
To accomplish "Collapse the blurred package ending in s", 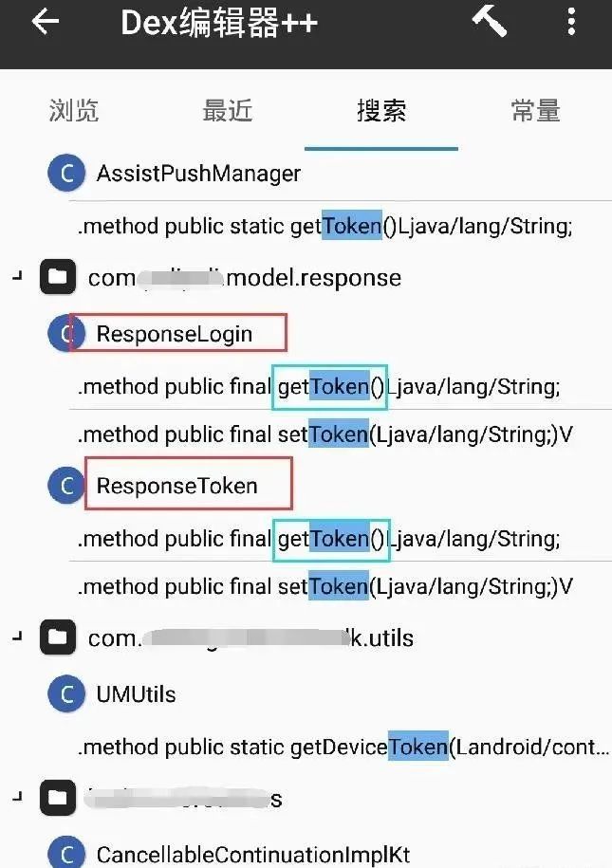I will pyautogui.click(x=18, y=797).
